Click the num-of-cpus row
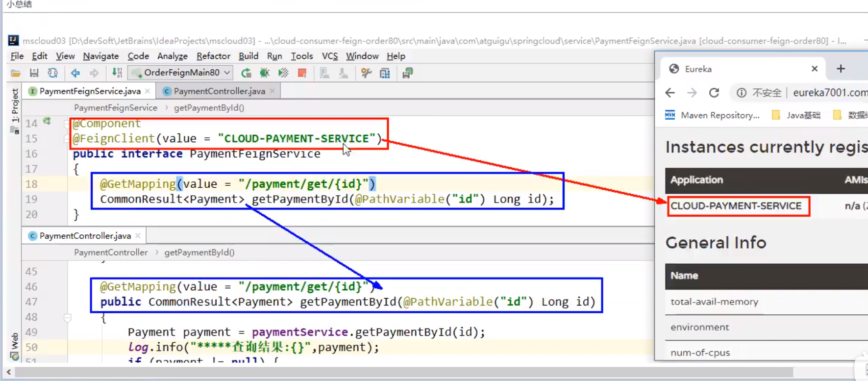The width and height of the screenshot is (868, 381). pos(767,352)
